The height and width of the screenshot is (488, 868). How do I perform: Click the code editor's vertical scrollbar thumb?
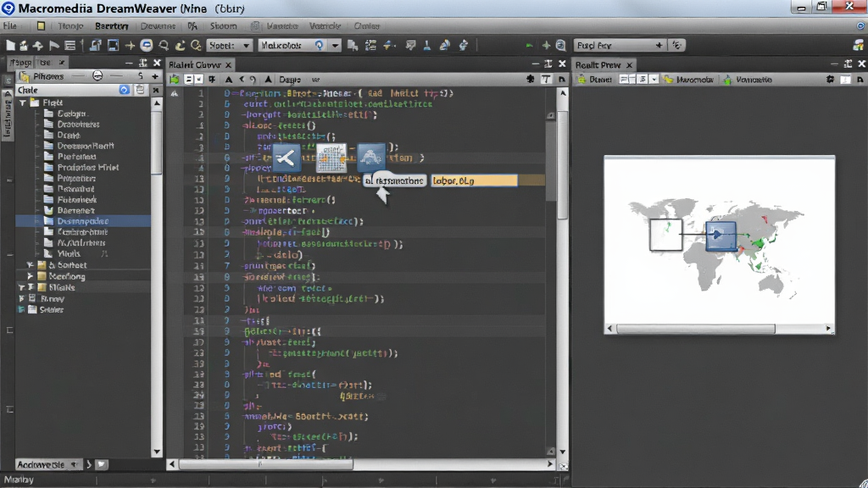click(563, 165)
